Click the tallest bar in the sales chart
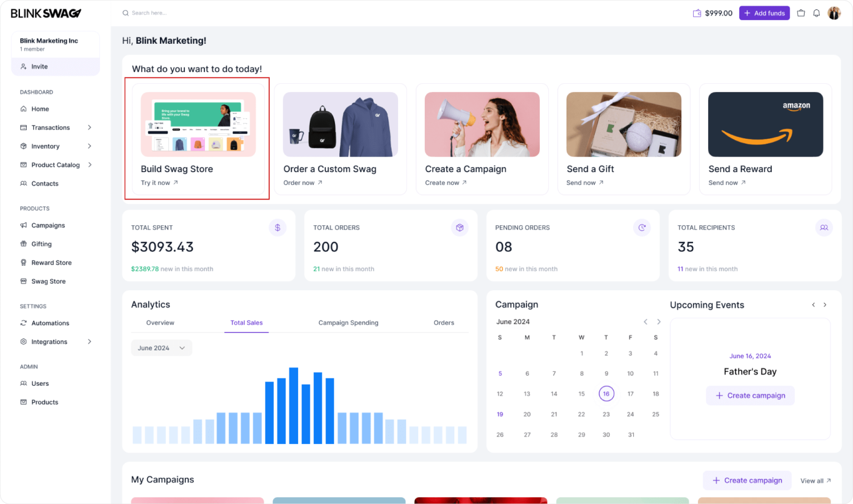The image size is (853, 504). pyautogui.click(x=293, y=405)
